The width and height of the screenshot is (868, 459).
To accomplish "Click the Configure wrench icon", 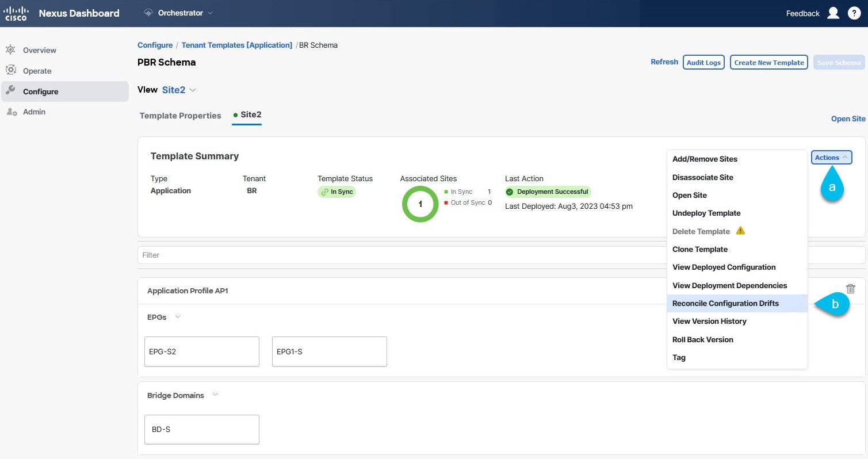I will click(10, 91).
